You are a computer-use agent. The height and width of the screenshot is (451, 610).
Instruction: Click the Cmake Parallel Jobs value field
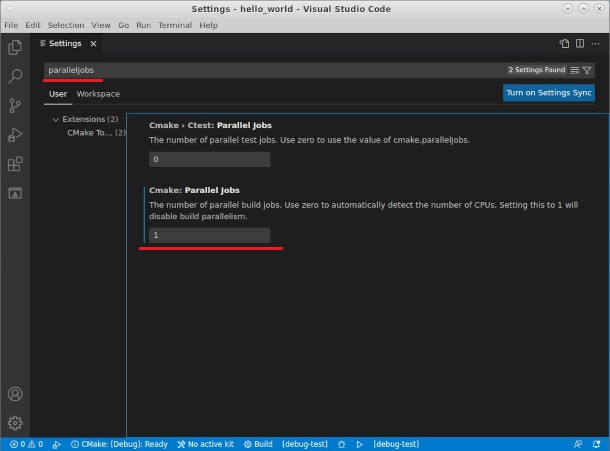click(210, 235)
